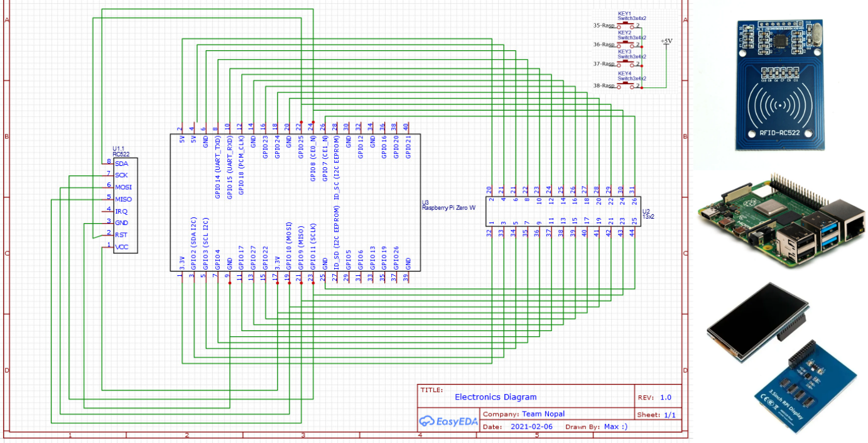The height and width of the screenshot is (443, 868).
Task: Click the IRQ pin on RC522
Action: tap(121, 211)
